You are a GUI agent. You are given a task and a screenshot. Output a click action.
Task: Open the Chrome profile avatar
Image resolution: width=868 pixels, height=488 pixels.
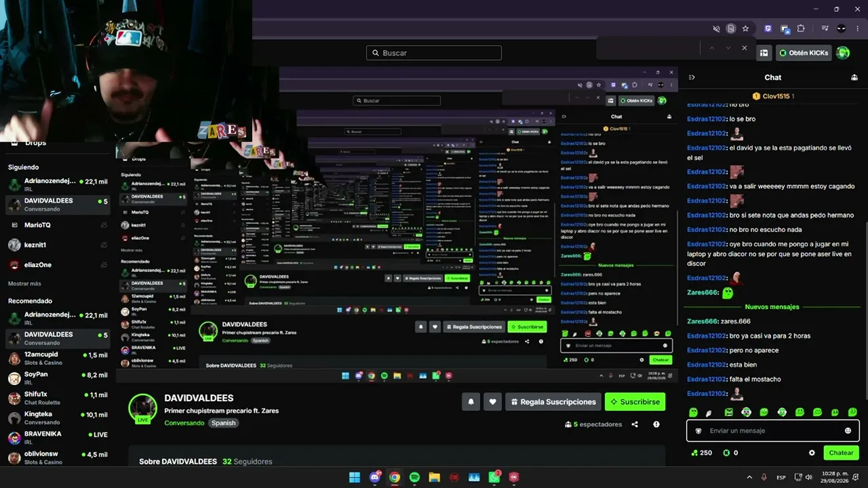click(842, 28)
